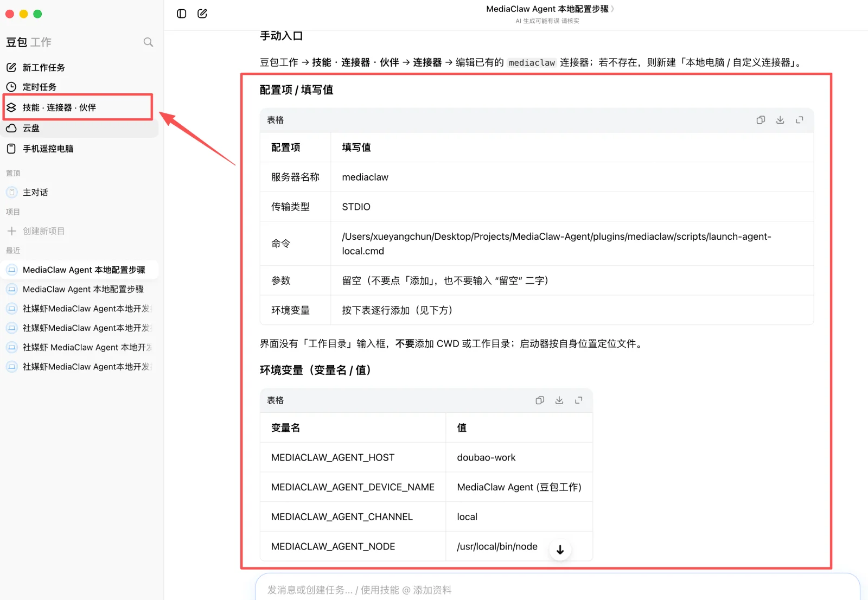
Task: Select MEDIACLAW_AGENT_DEVICE_NAME in the table
Action: [x=353, y=487]
